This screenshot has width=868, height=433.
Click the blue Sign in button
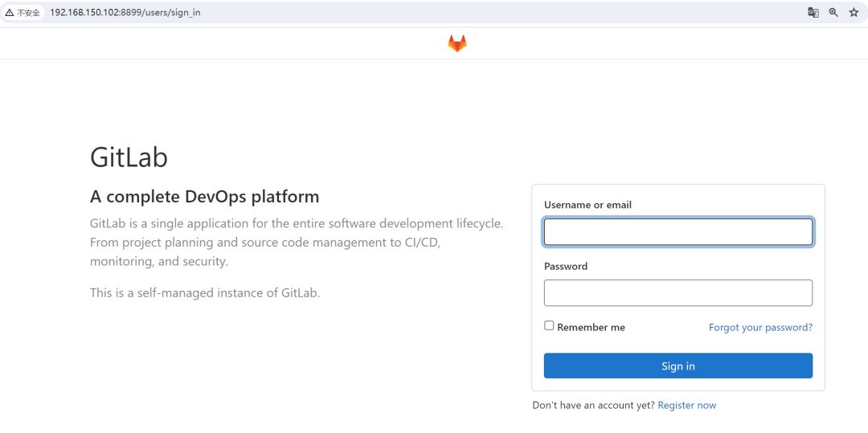pos(678,366)
